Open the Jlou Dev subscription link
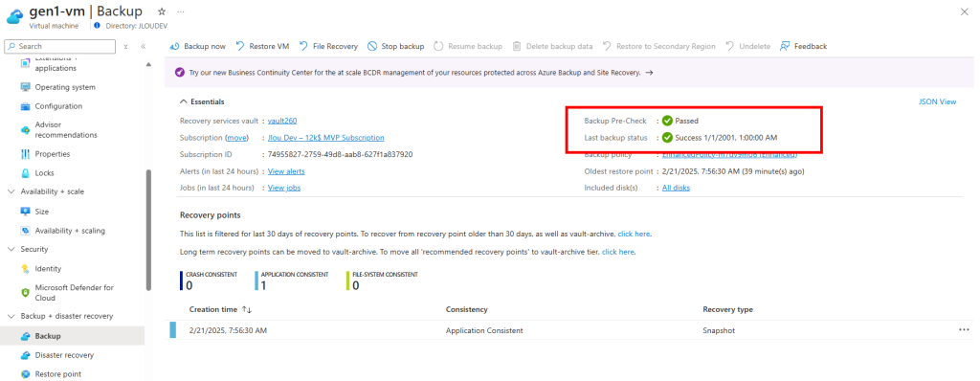Image resolution: width=980 pixels, height=381 pixels. (326, 138)
